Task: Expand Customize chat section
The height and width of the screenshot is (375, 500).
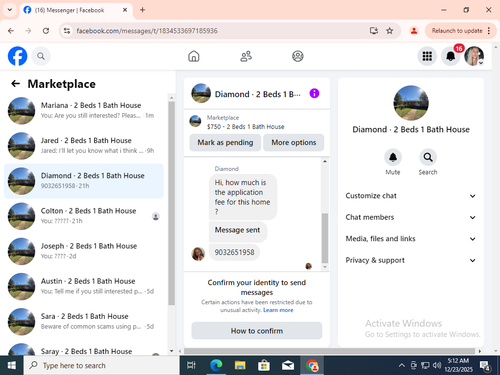Action: coord(410,196)
